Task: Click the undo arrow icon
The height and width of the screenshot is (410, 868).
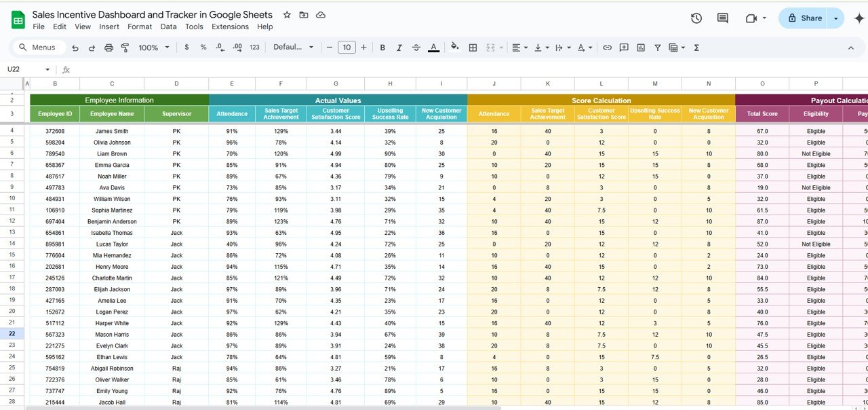Action: pos(75,48)
